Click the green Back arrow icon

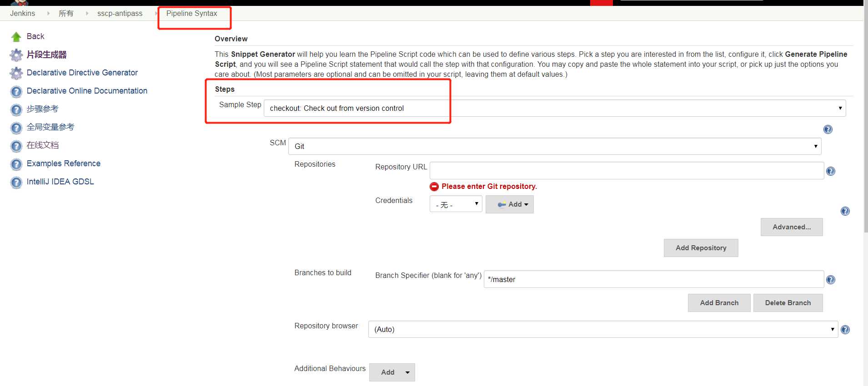16,37
